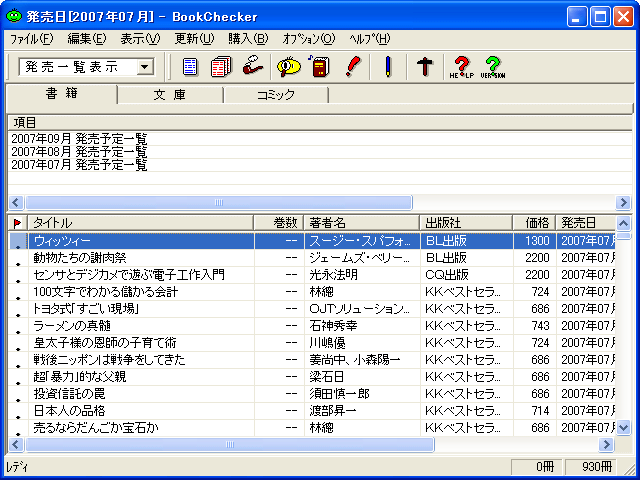The height and width of the screenshot is (480, 640).
Task: Click author 石神秀幸 cell
Action: point(362,326)
